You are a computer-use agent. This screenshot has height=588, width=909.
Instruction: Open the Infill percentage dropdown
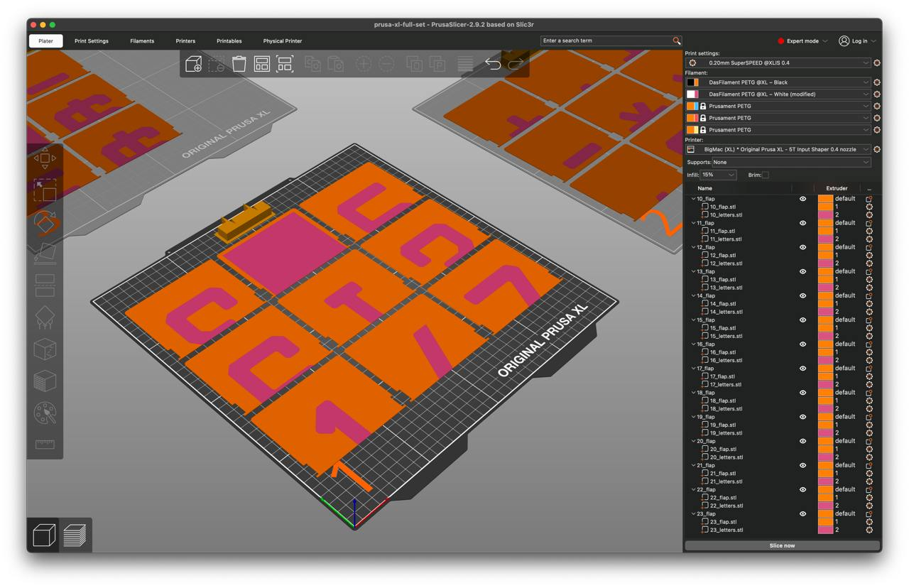point(718,175)
